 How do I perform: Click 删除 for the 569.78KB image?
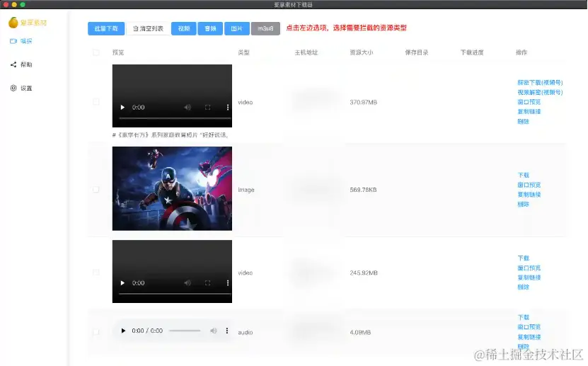[523, 205]
